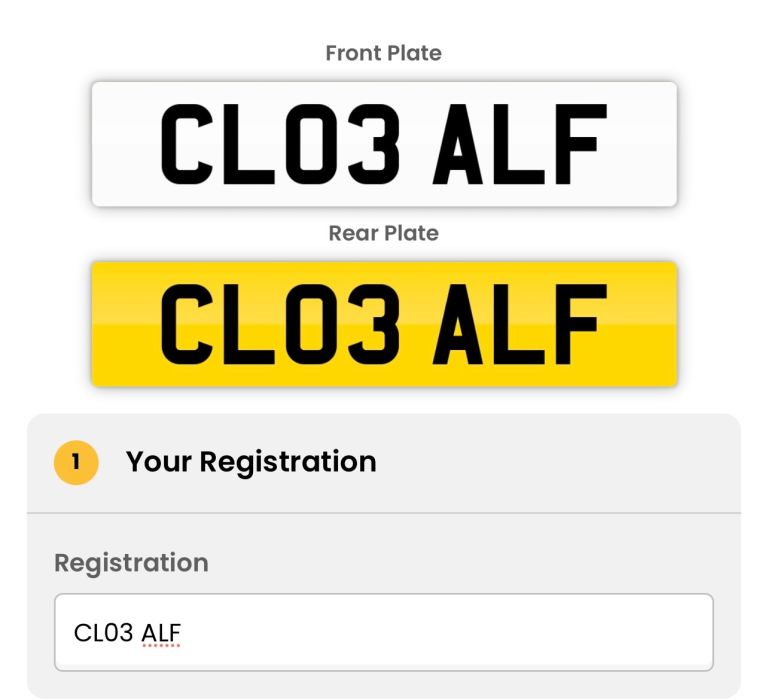
Task: Click the yellow rear plate preview
Action: (384, 324)
